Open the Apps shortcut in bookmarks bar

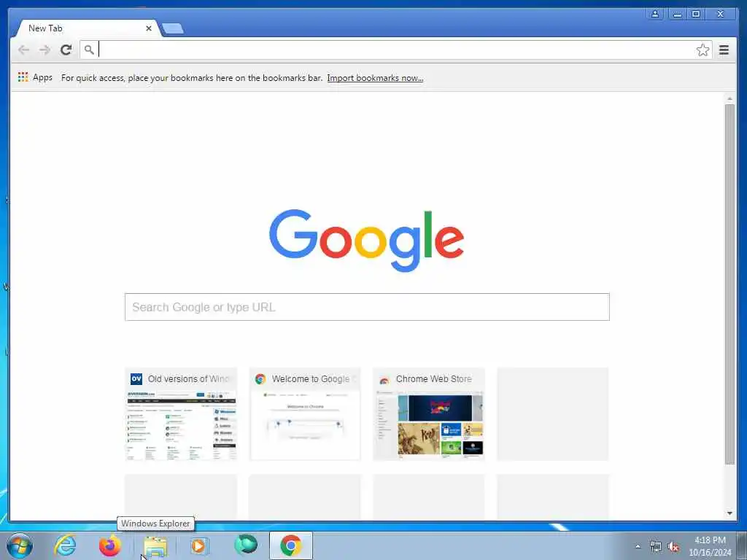[35, 77]
